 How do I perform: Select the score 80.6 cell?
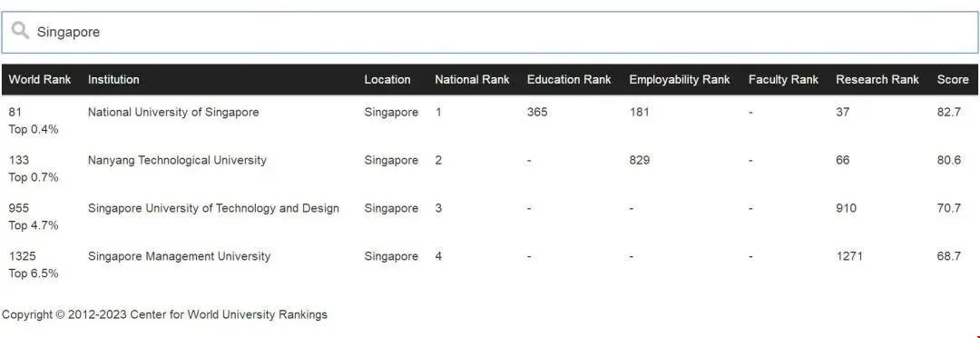pyautogui.click(x=949, y=160)
